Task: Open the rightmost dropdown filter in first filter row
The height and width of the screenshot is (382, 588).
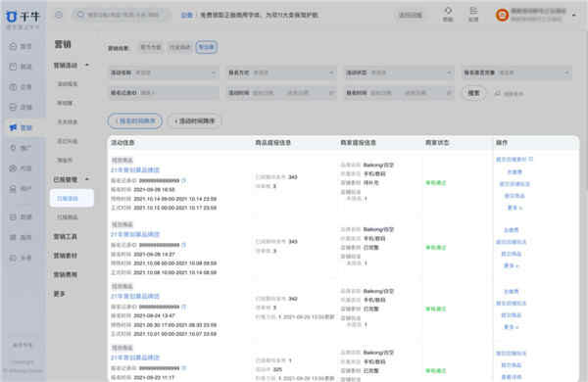Action: pyautogui.click(x=516, y=72)
